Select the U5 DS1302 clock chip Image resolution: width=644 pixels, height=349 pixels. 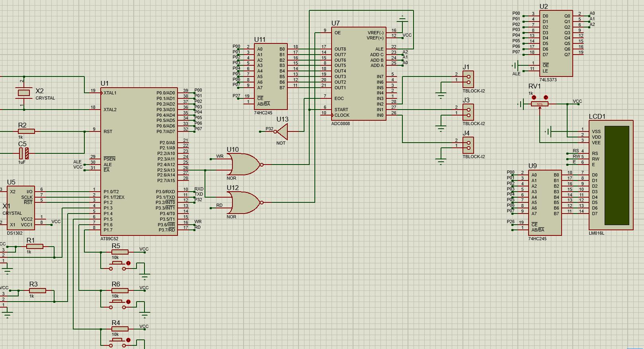pyautogui.click(x=21, y=208)
